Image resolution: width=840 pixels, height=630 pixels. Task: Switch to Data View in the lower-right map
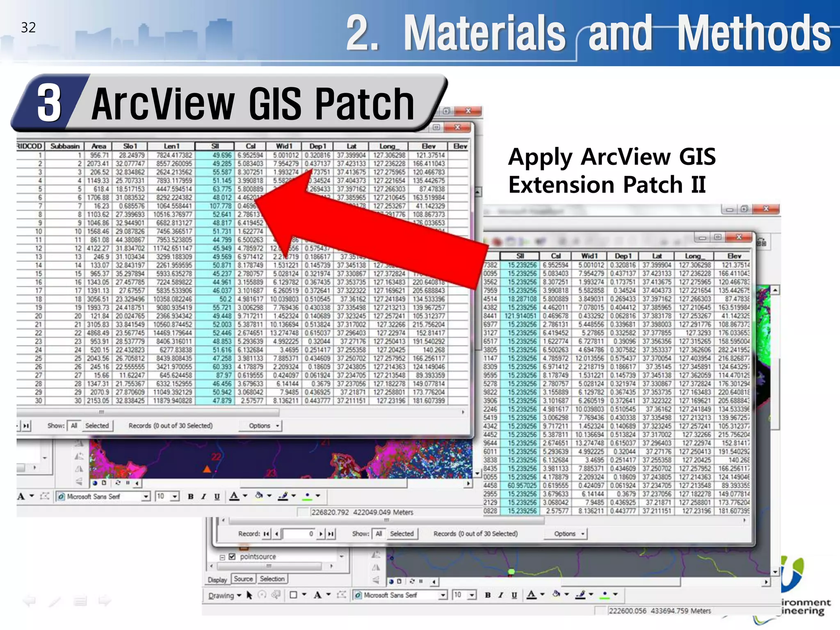coord(392,582)
